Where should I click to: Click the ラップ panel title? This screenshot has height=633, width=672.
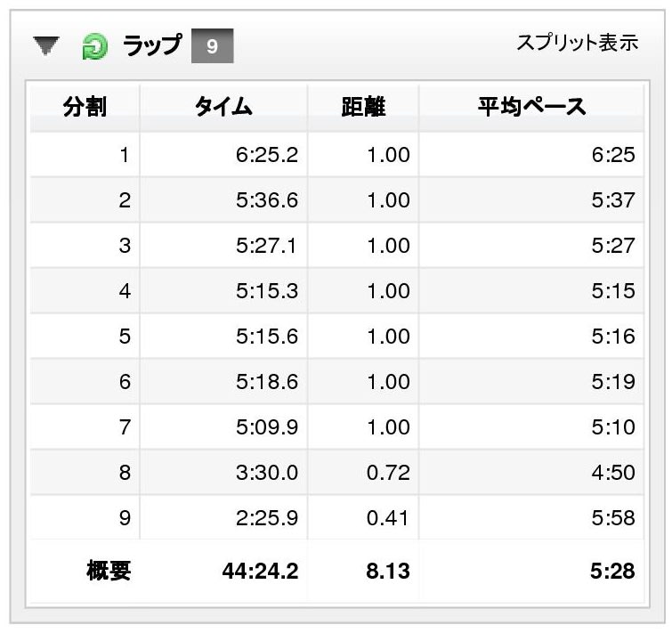(x=152, y=45)
